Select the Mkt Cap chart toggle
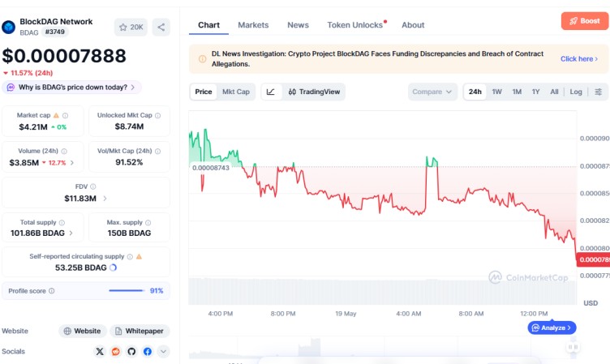610x364 pixels. (236, 92)
